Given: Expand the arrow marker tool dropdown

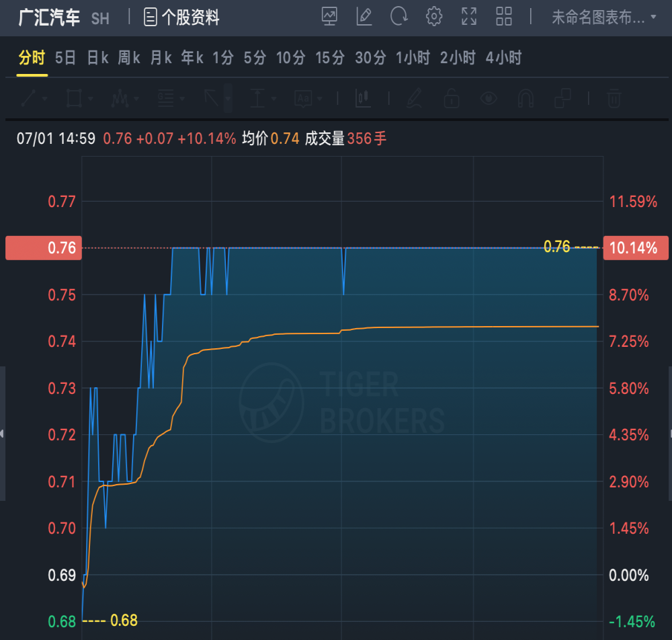Looking at the screenshot, I should pyautogui.click(x=228, y=99).
